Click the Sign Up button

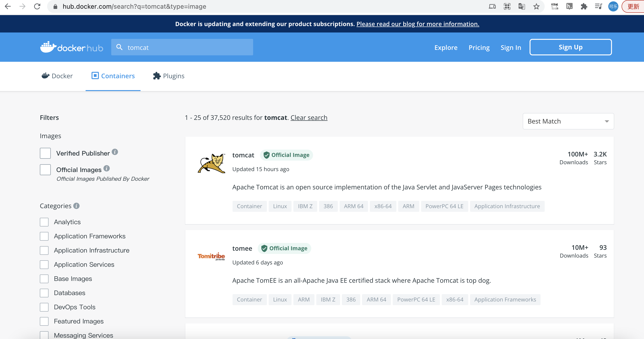click(x=570, y=47)
